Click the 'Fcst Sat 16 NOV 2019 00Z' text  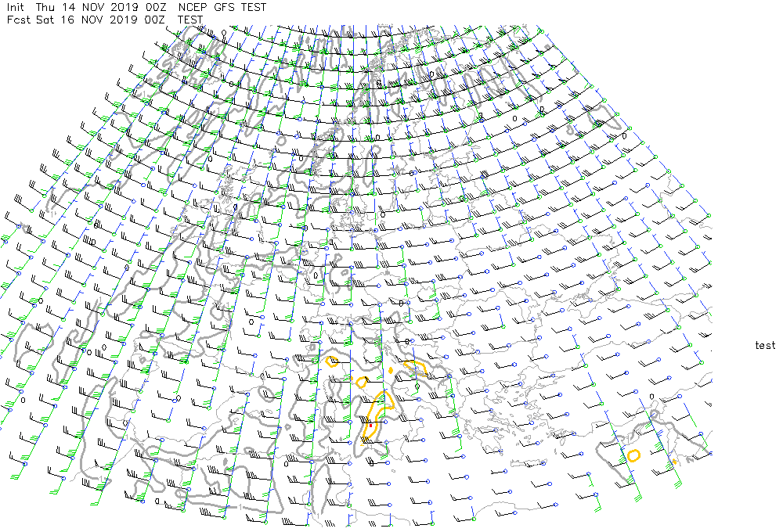click(86, 20)
